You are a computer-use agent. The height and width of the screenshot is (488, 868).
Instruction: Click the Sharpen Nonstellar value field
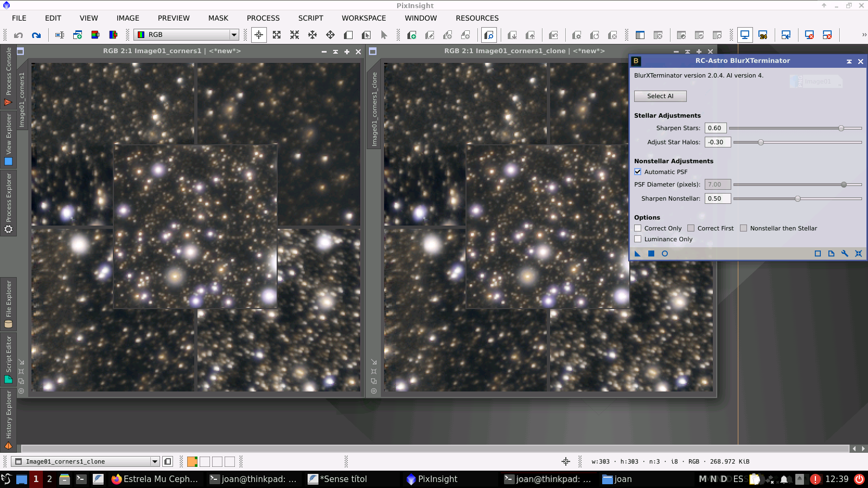click(717, 198)
